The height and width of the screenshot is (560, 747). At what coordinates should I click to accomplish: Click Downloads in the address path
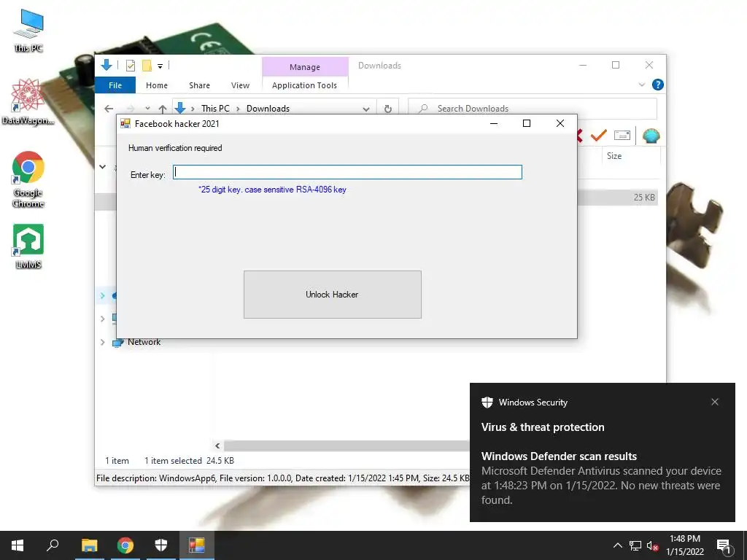click(268, 109)
